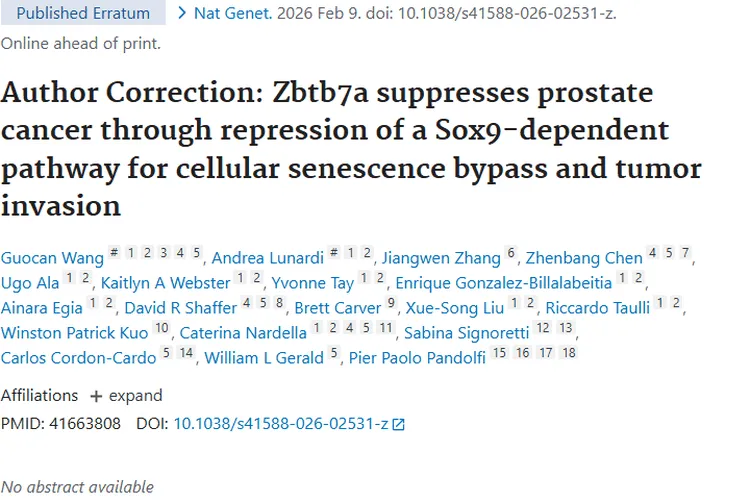Open author Guocan Wang's link

(50, 259)
